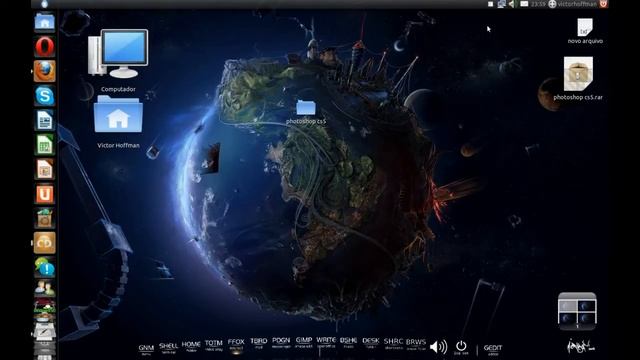Click the HOME shortcut in bottom dock
The width and height of the screenshot is (640, 360).
tap(191, 346)
